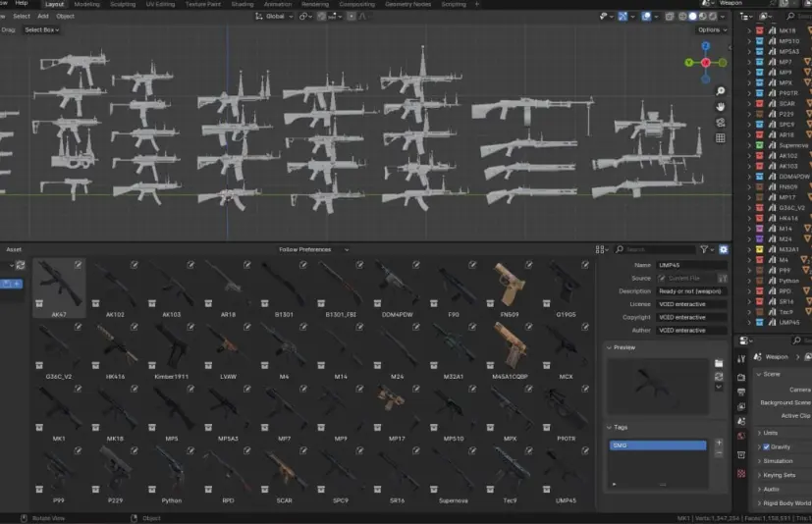812x524 pixels.
Task: Open the Render properties tab icon
Action: [741, 378]
